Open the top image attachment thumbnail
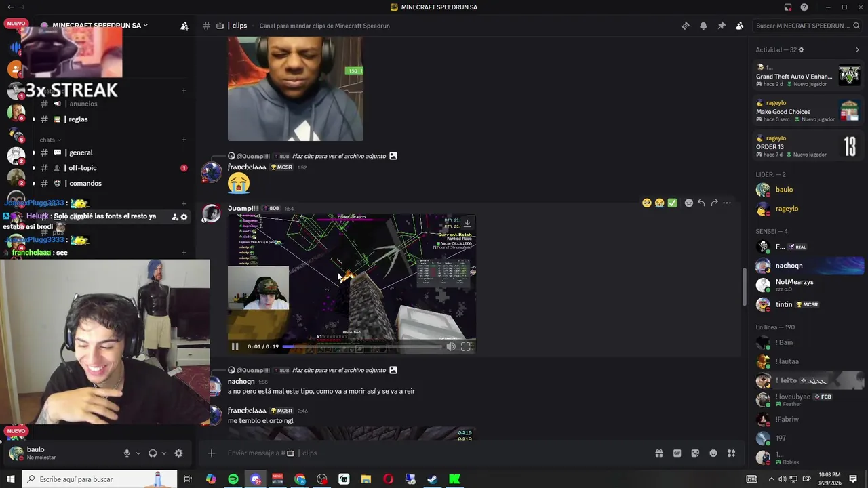The height and width of the screenshot is (488, 868). pyautogui.click(x=296, y=88)
